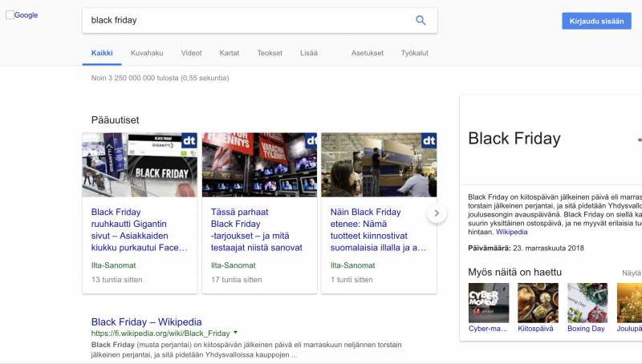Open 'Tässä parhaat Black Friday -tarjoukset' article

(x=257, y=230)
